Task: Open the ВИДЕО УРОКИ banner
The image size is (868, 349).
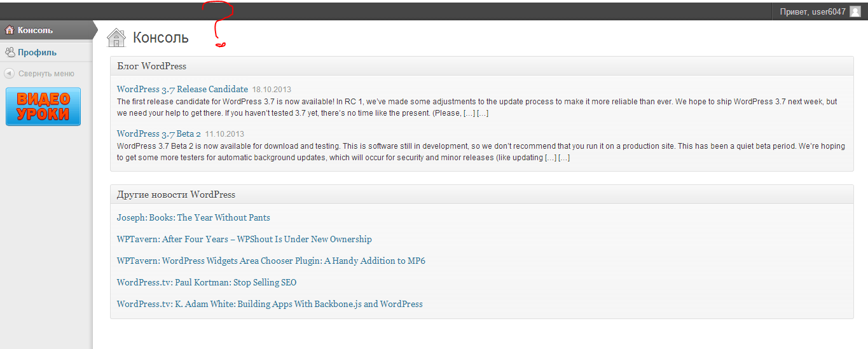Action: [x=43, y=107]
